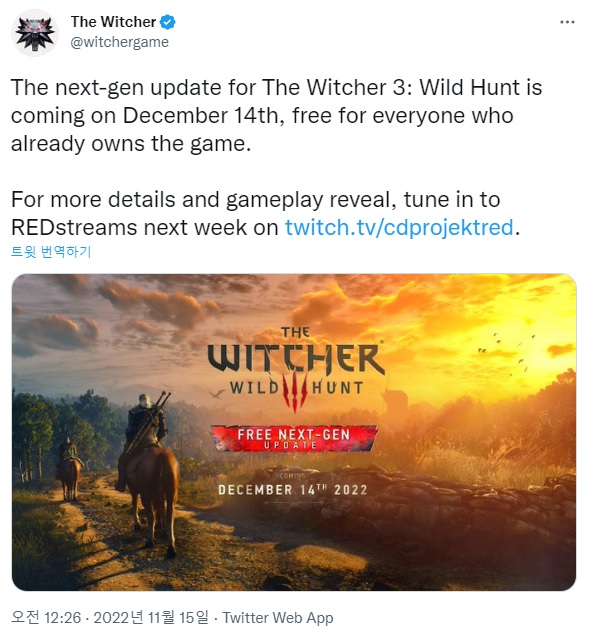Click the 트윗 번역하기 translate link
Viewport: 593px width, 635px height.
tap(51, 252)
